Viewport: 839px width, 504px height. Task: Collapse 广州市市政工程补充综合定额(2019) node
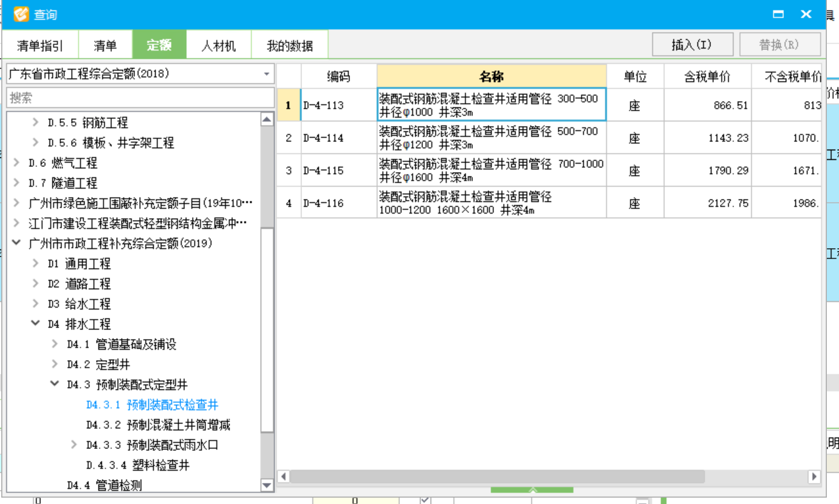(16, 243)
